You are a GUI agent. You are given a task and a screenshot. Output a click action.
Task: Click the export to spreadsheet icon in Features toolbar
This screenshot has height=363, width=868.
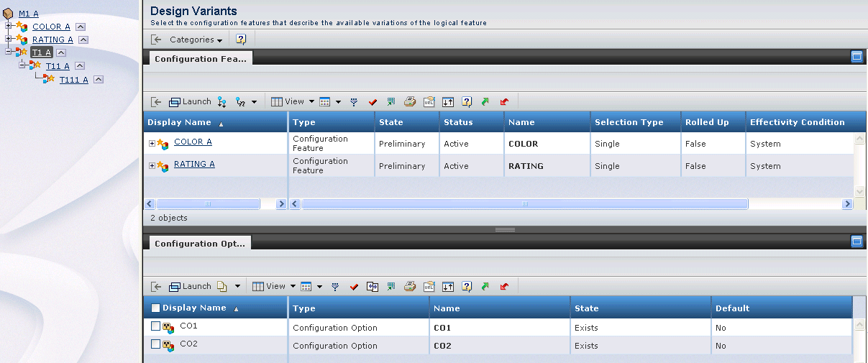point(391,102)
